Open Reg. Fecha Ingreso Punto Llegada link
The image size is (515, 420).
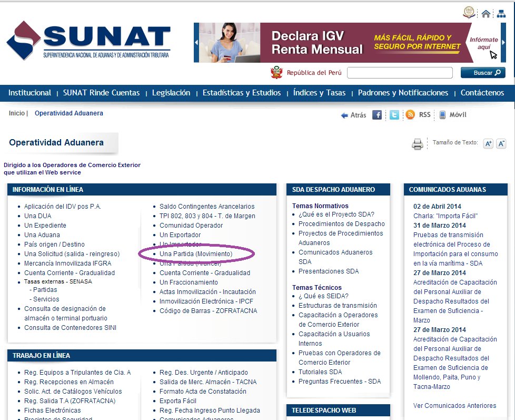click(210, 411)
